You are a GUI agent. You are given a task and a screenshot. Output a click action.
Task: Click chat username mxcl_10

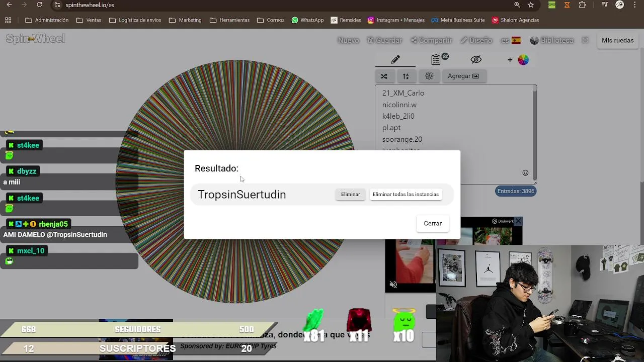click(31, 251)
